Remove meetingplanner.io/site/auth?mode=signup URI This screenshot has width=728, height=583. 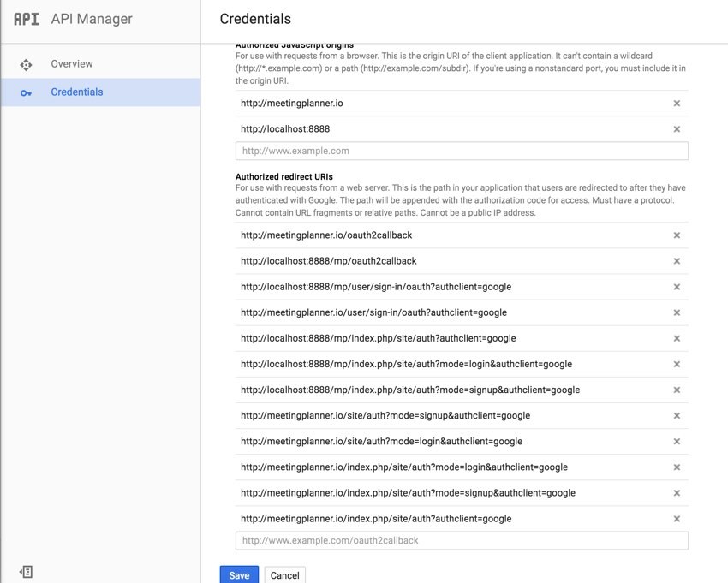pos(677,416)
